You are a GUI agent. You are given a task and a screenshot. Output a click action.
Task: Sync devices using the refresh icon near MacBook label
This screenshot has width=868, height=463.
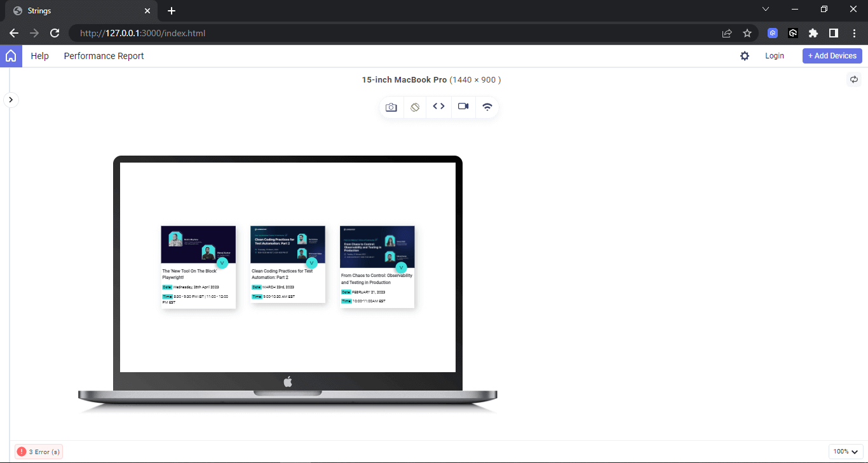(854, 79)
